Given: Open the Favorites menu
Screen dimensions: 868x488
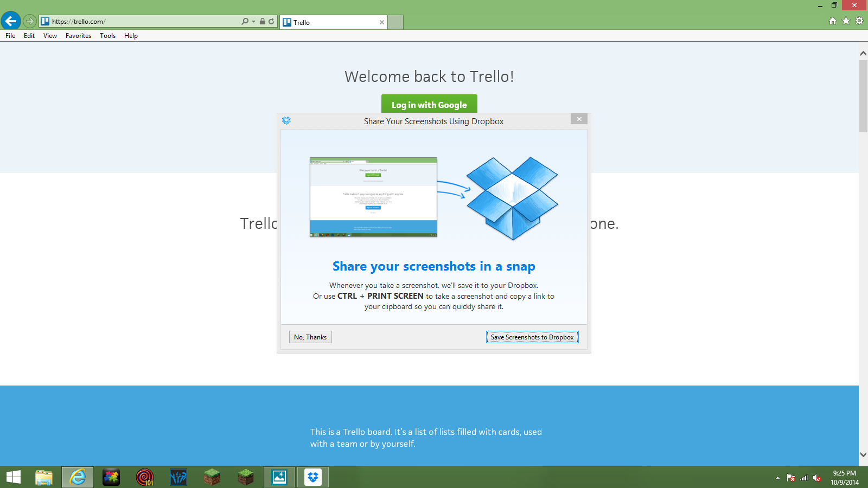Looking at the screenshot, I should tap(78, 36).
